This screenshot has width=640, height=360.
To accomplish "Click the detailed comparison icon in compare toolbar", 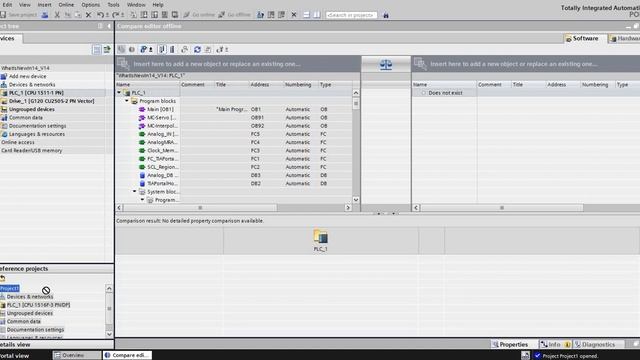I will (x=184, y=49).
